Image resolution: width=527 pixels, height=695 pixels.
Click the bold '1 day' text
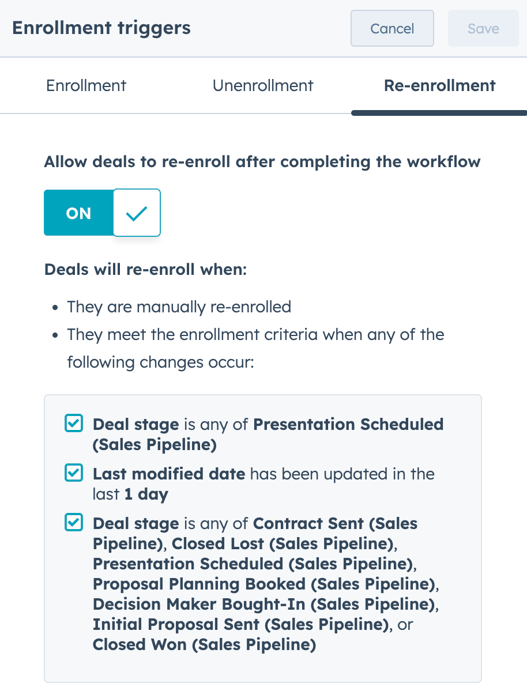(x=146, y=494)
